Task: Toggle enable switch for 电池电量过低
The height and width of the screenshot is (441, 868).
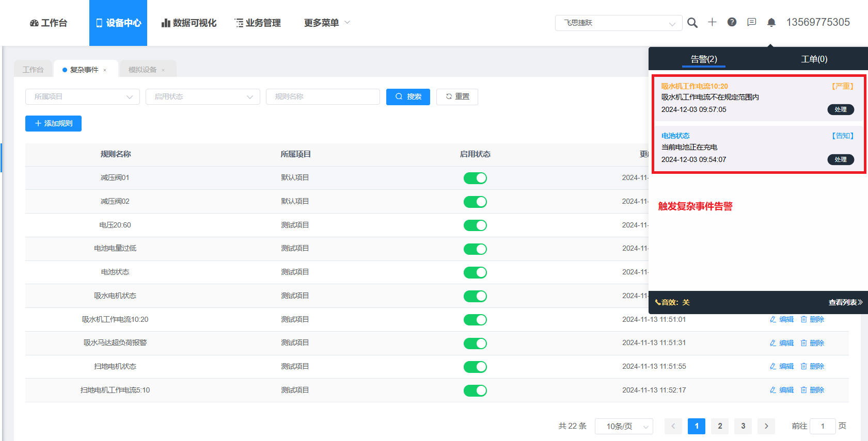Action: [475, 249]
